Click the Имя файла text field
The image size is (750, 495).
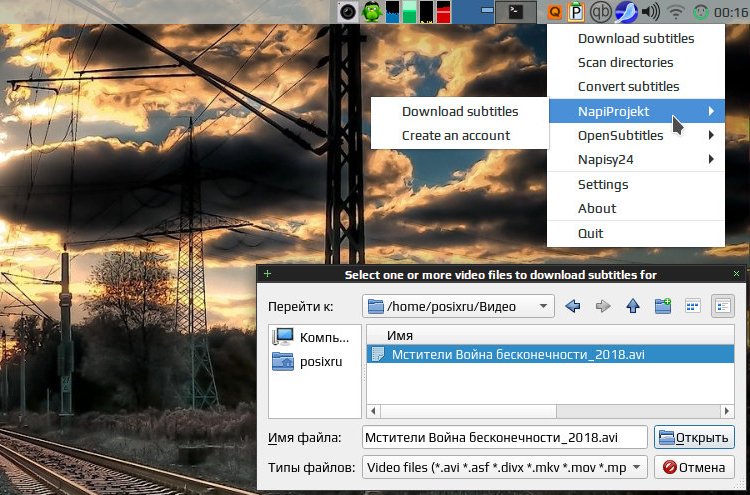tap(505, 437)
